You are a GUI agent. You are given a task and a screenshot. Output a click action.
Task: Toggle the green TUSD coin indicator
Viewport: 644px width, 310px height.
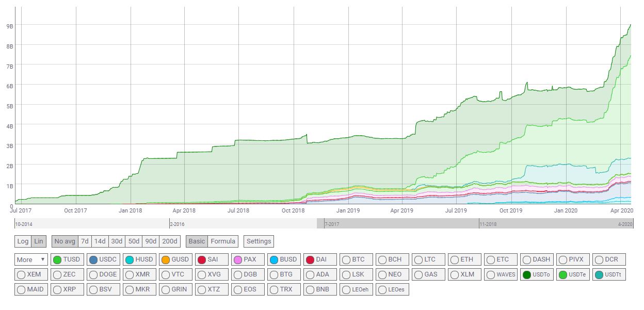(x=57, y=260)
